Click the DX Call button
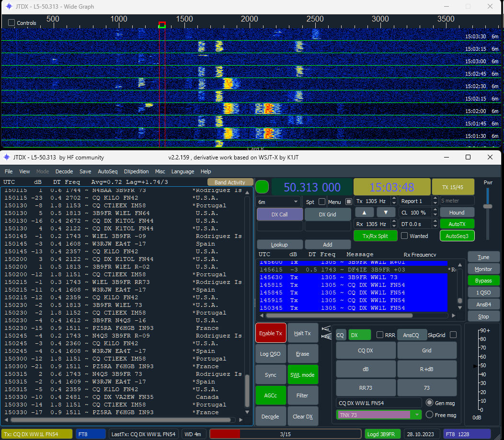 [279, 214]
